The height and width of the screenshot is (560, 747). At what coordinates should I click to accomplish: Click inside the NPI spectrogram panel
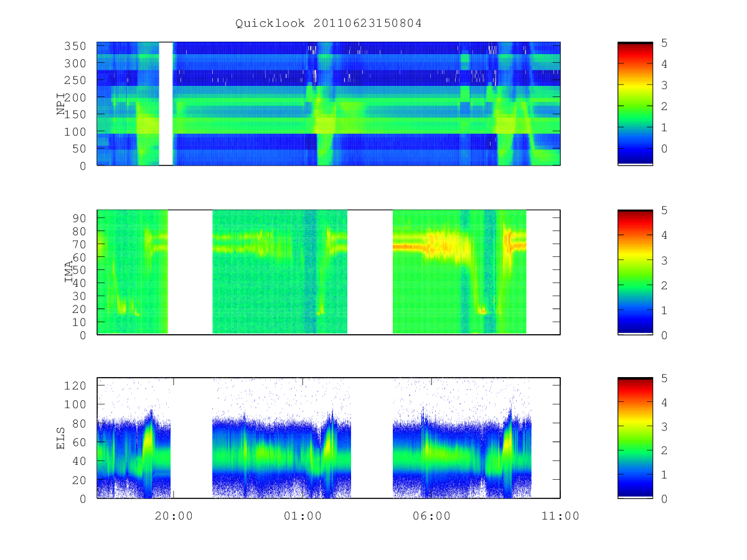(x=329, y=103)
